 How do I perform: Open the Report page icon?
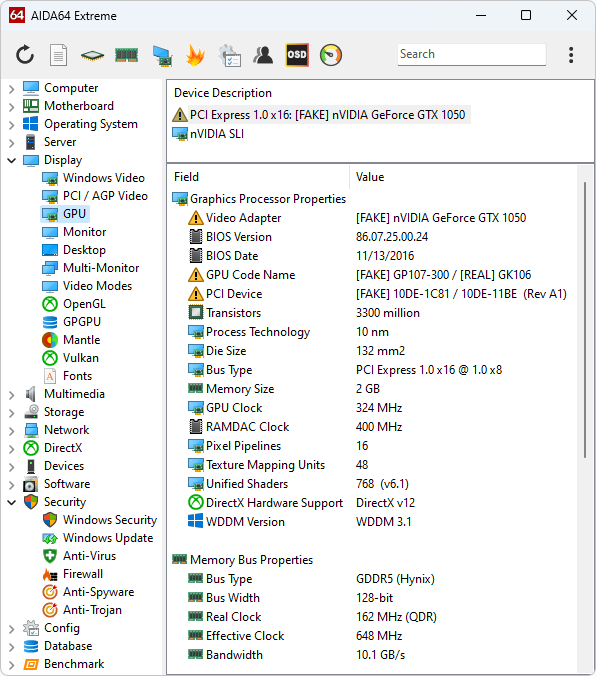[58, 55]
